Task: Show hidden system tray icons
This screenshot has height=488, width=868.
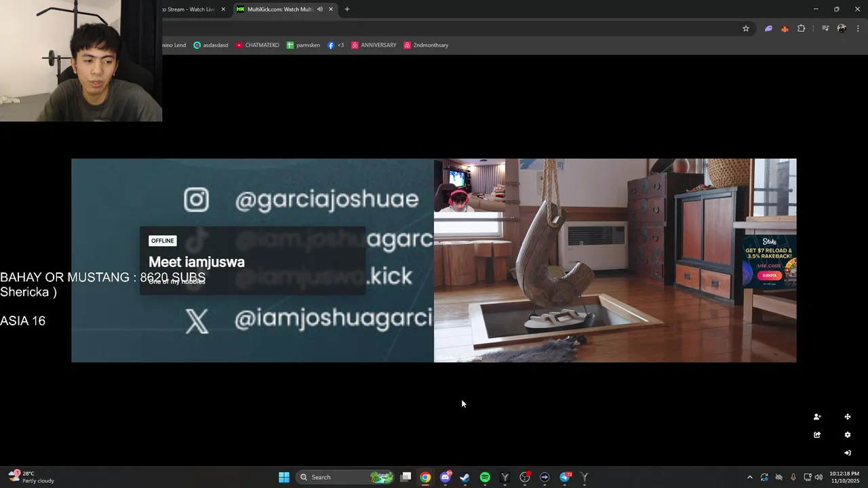Action: tap(749, 477)
